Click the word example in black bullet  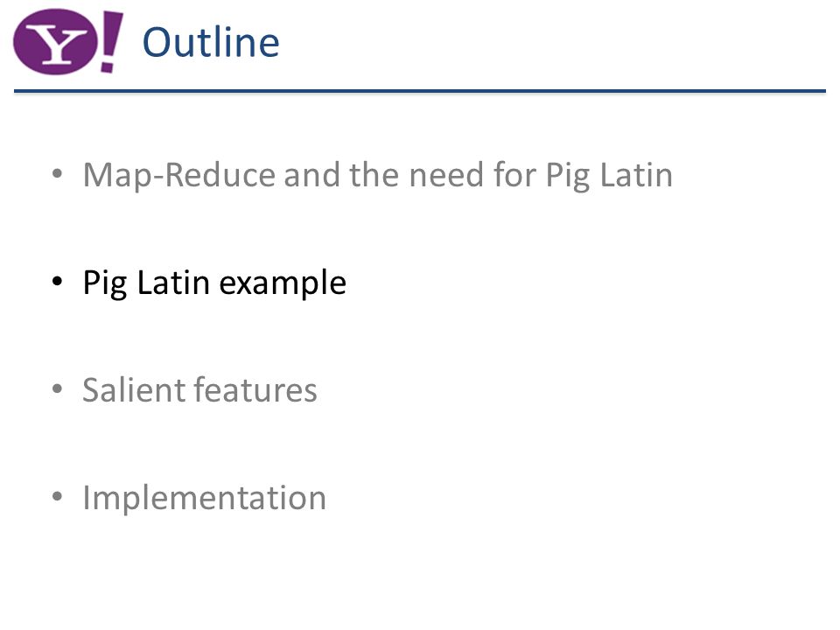pos(283,283)
